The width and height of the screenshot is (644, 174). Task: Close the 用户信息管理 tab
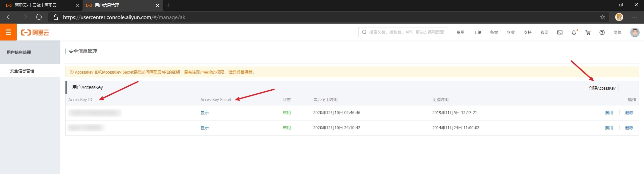157,5
